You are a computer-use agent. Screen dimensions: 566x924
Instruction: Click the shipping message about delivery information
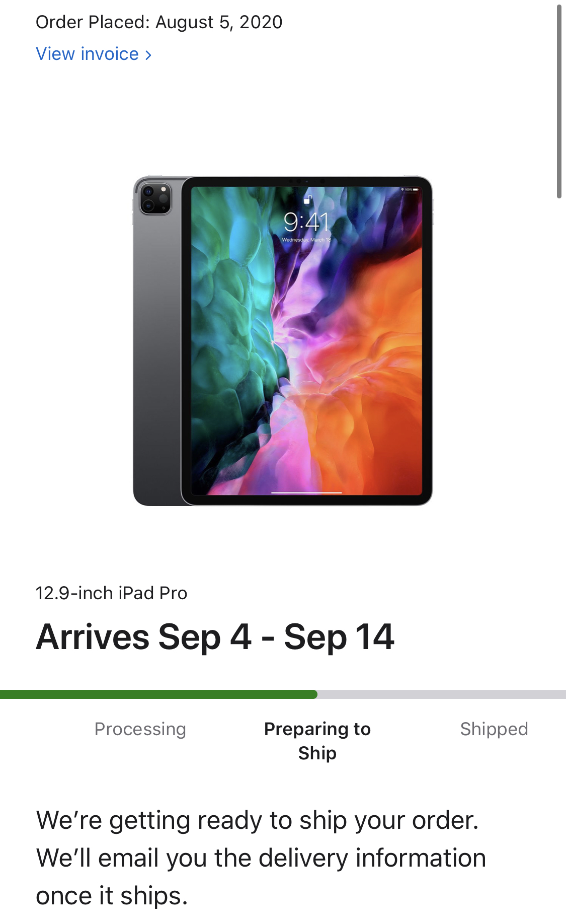click(261, 858)
